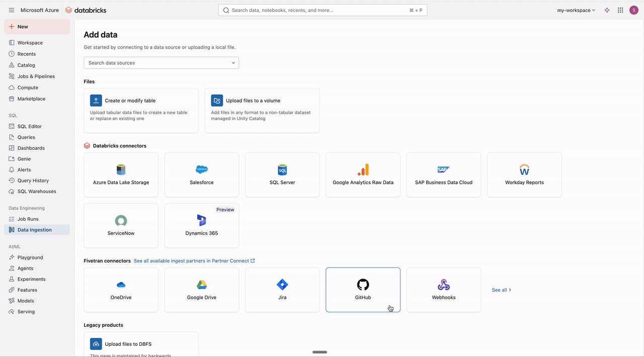Select the Salesforce connector

point(201,174)
